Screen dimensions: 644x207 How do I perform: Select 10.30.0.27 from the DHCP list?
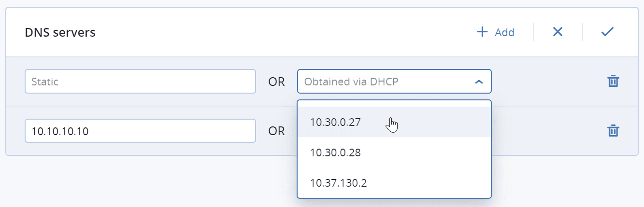[336, 123]
